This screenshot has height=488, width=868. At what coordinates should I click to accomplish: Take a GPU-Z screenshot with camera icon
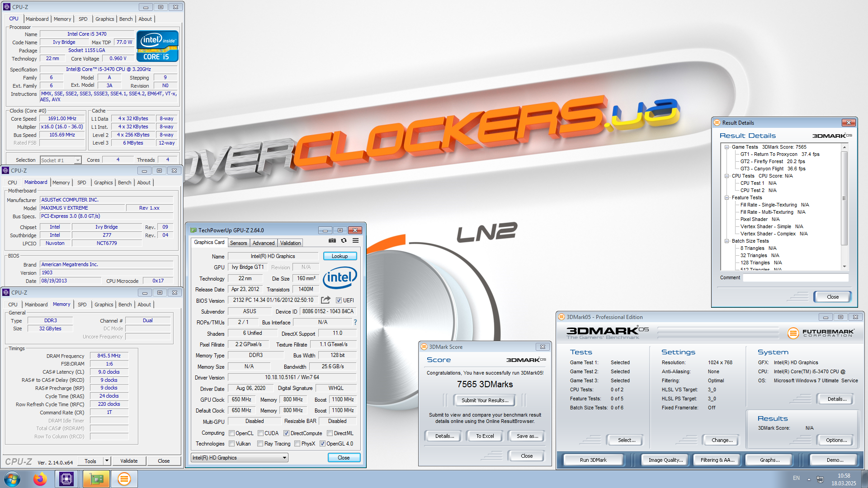(332, 241)
